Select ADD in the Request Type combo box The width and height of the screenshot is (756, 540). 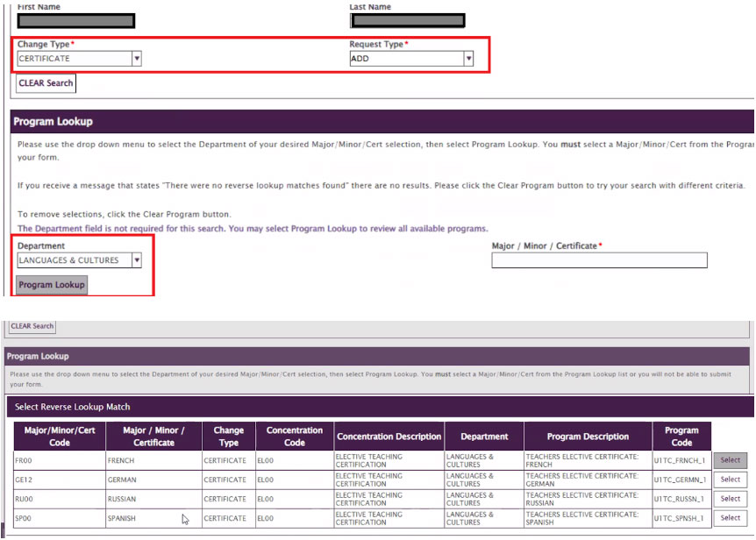(x=403, y=58)
